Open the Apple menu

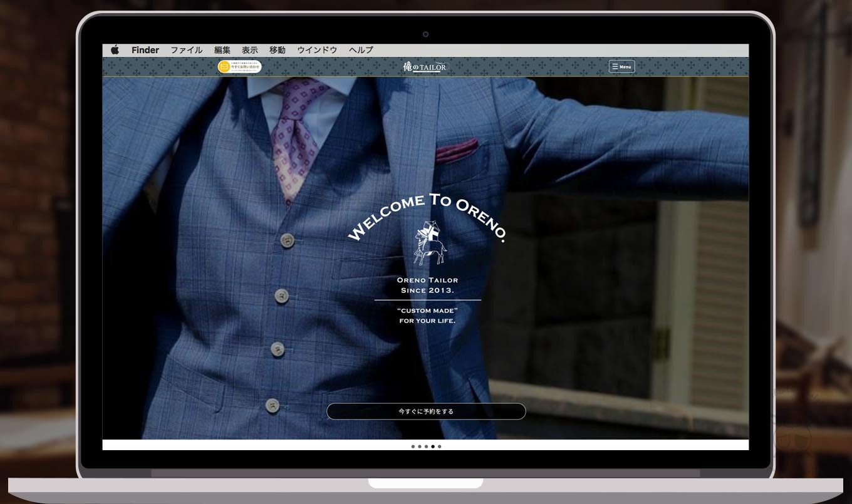[115, 50]
